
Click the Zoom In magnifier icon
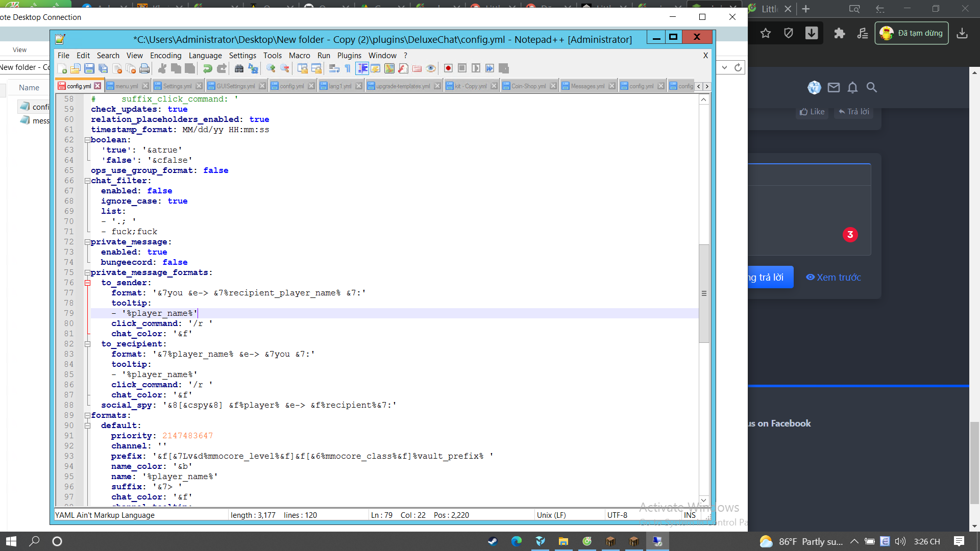click(271, 68)
